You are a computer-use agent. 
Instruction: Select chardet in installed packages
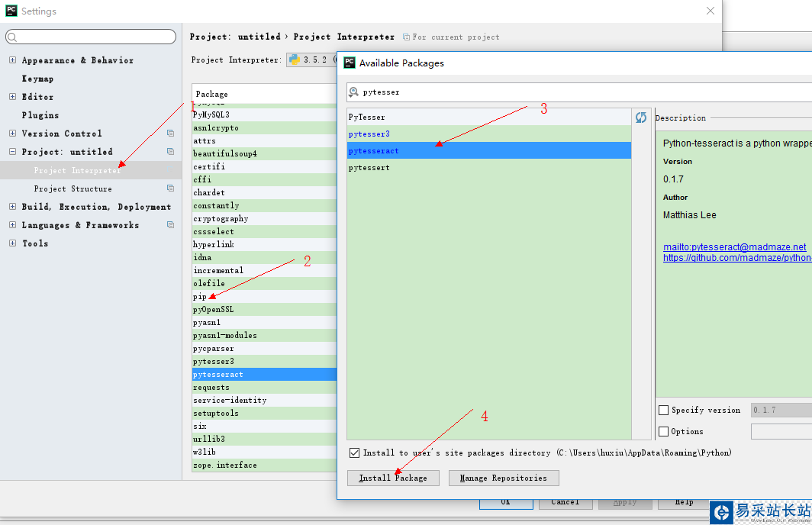(264, 192)
